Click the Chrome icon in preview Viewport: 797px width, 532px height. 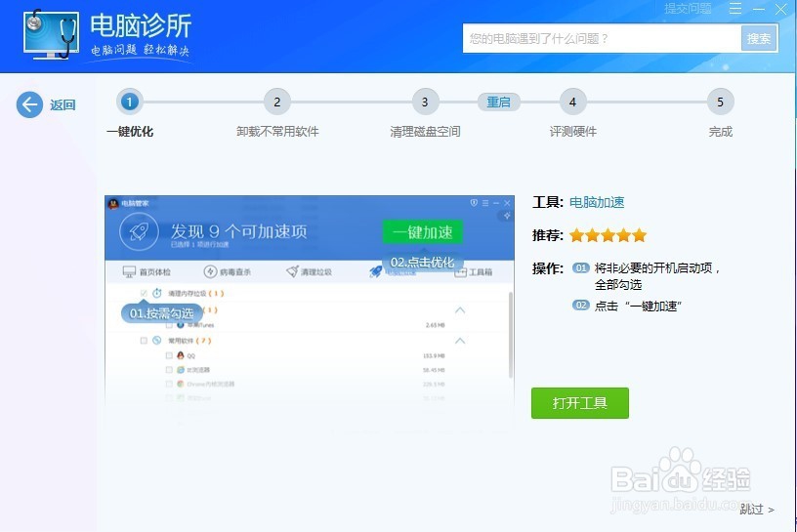tap(181, 385)
